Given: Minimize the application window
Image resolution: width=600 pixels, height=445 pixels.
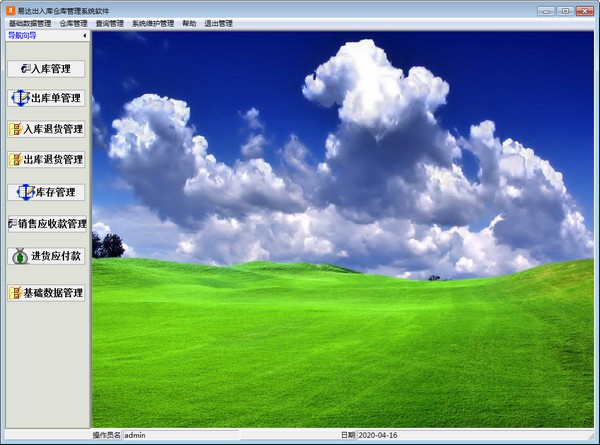Looking at the screenshot, I should [x=546, y=11].
